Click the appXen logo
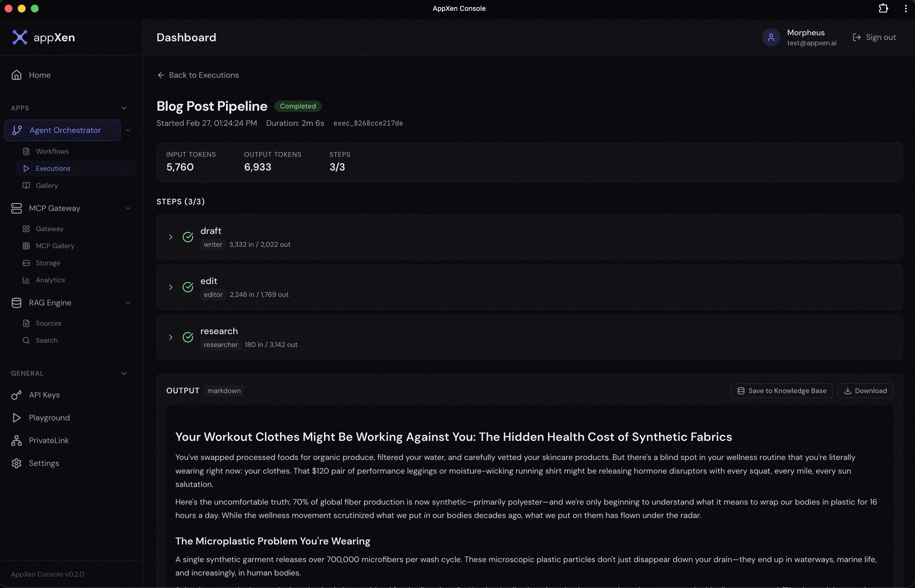 tap(20, 37)
